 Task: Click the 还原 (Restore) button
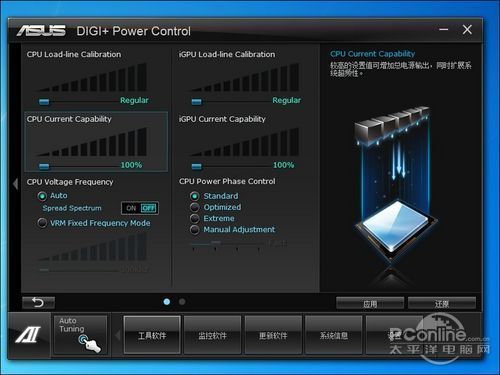click(x=442, y=304)
